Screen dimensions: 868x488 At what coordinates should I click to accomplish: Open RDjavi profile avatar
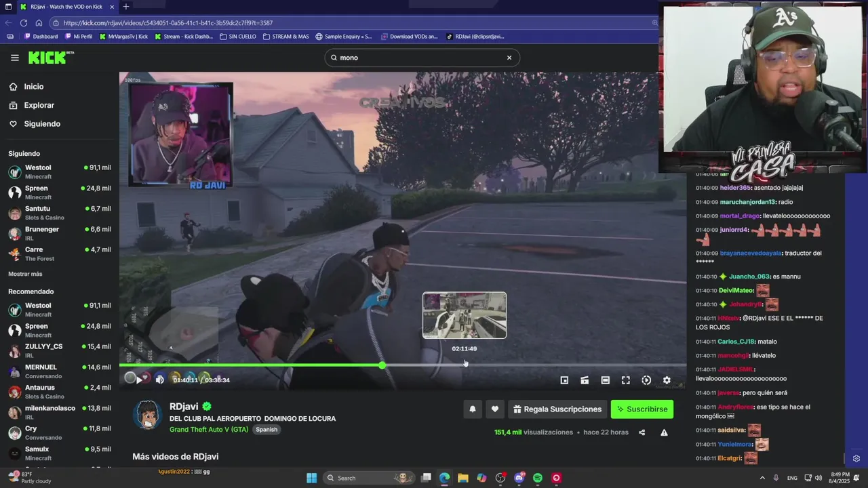pyautogui.click(x=147, y=414)
